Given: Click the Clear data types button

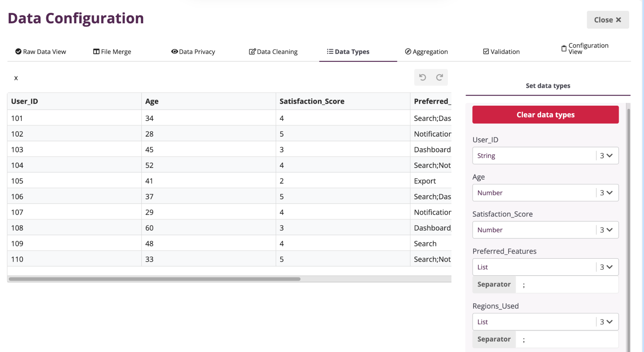Looking at the screenshot, I should (546, 115).
